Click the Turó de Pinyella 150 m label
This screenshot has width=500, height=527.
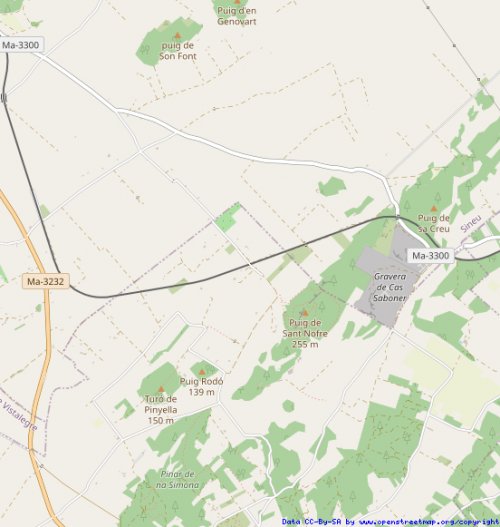161,410
